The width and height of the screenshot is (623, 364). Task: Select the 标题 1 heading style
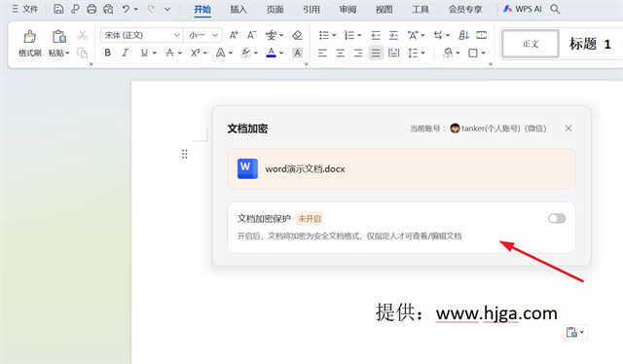[590, 44]
